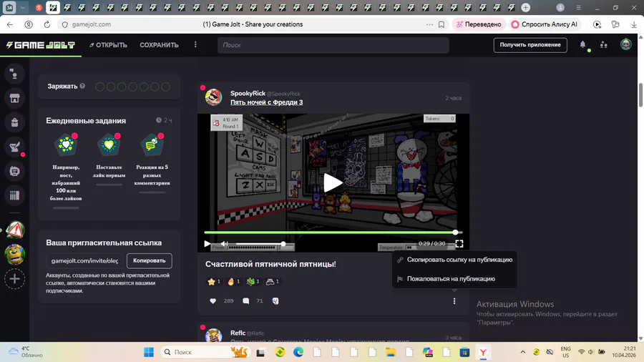
Task: Choose Пожаловаться на публикацию
Action: pyautogui.click(x=454, y=279)
